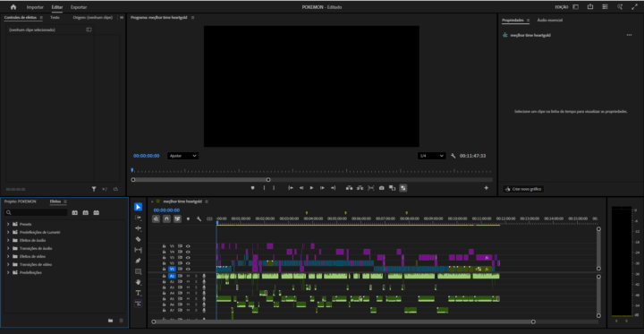This screenshot has height=334, width=644.
Task: Select the Pen tool
Action: 138,261
